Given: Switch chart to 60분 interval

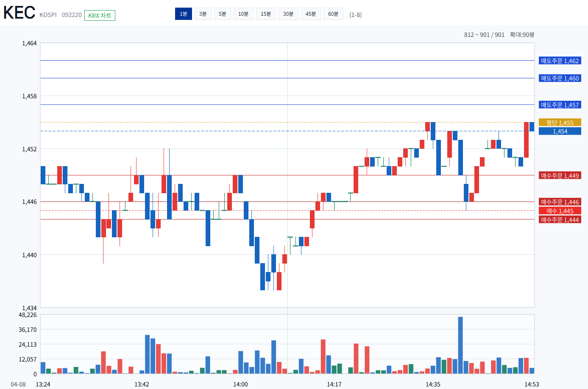Looking at the screenshot, I should point(333,14).
